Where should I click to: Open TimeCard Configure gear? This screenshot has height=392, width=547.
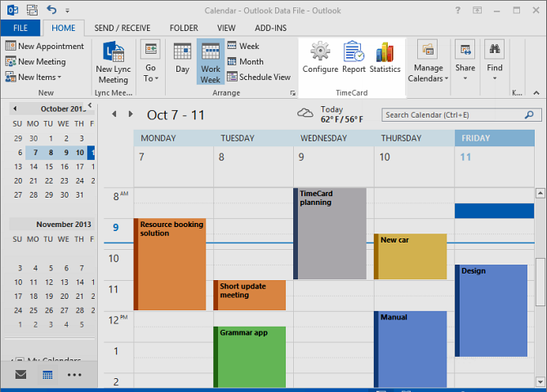pyautogui.click(x=320, y=57)
